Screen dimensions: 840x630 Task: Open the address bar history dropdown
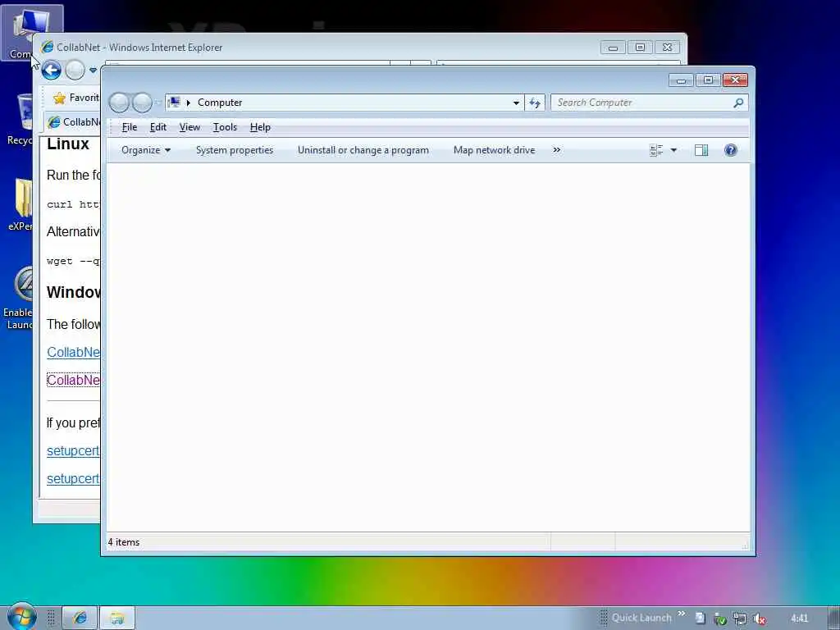(x=516, y=103)
